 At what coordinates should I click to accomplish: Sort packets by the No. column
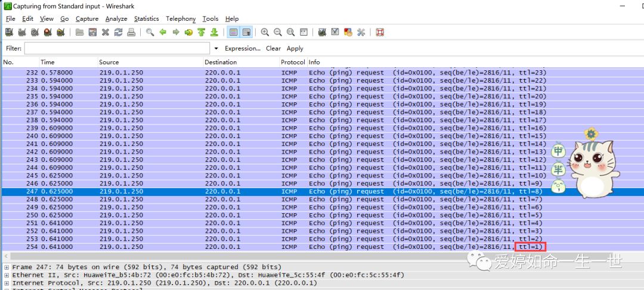pos(20,63)
